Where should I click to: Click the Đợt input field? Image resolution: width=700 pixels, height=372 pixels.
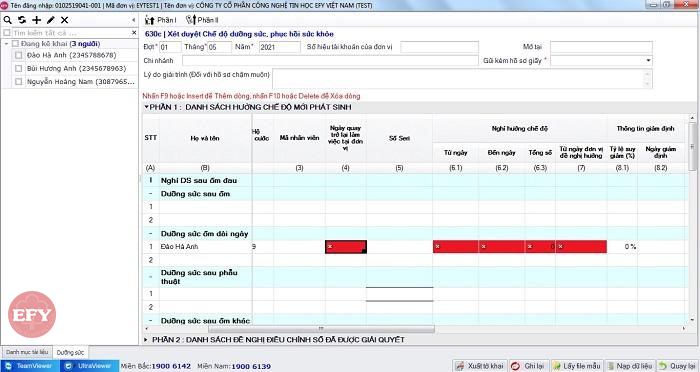click(x=170, y=47)
